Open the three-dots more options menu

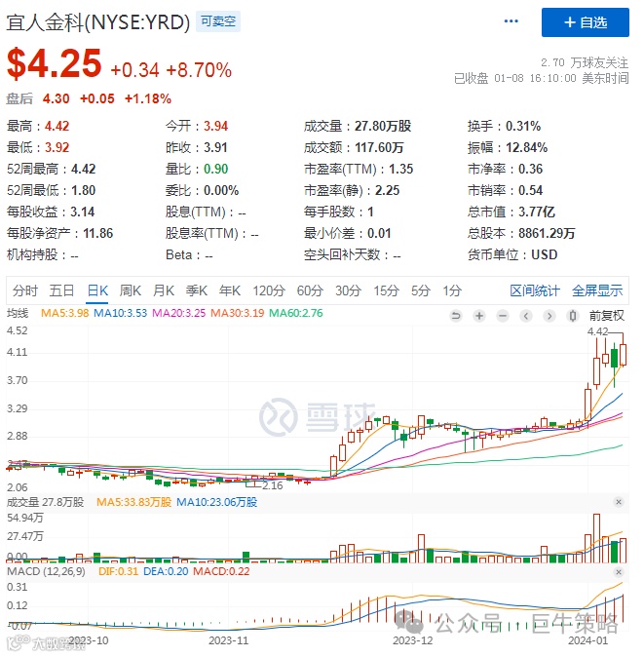(511, 21)
